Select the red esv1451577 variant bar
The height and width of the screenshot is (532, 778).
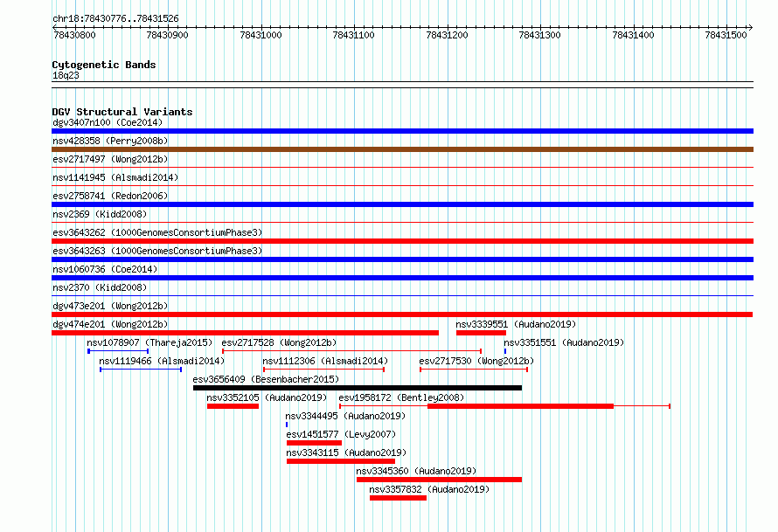pos(314,443)
